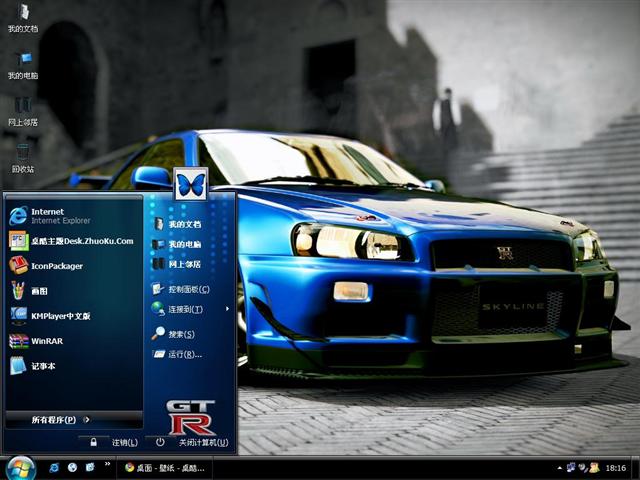Click 关闭计算机(U) shut down button
Screen dimensions: 640x480
click(204, 442)
